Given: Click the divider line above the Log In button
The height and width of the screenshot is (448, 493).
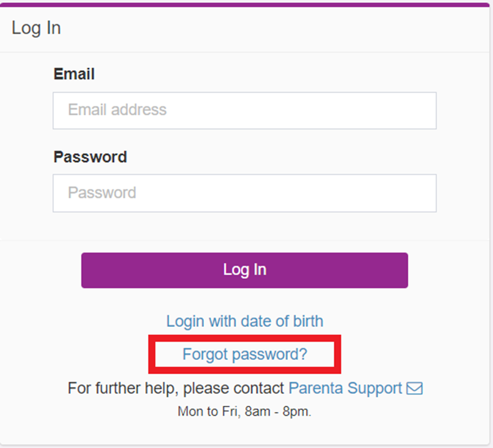Looking at the screenshot, I should [245, 241].
